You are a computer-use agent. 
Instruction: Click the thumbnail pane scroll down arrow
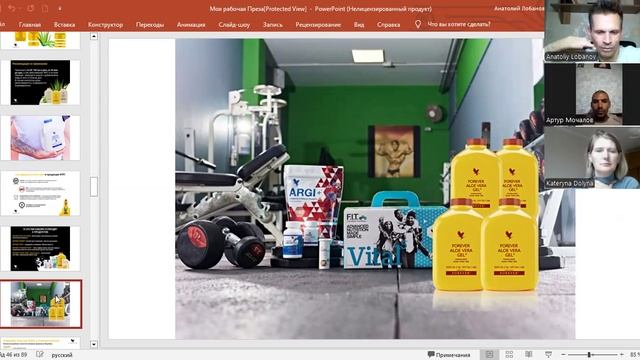click(x=94, y=344)
